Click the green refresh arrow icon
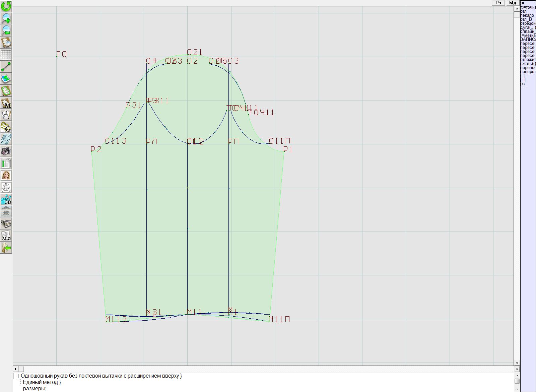 click(6, 6)
